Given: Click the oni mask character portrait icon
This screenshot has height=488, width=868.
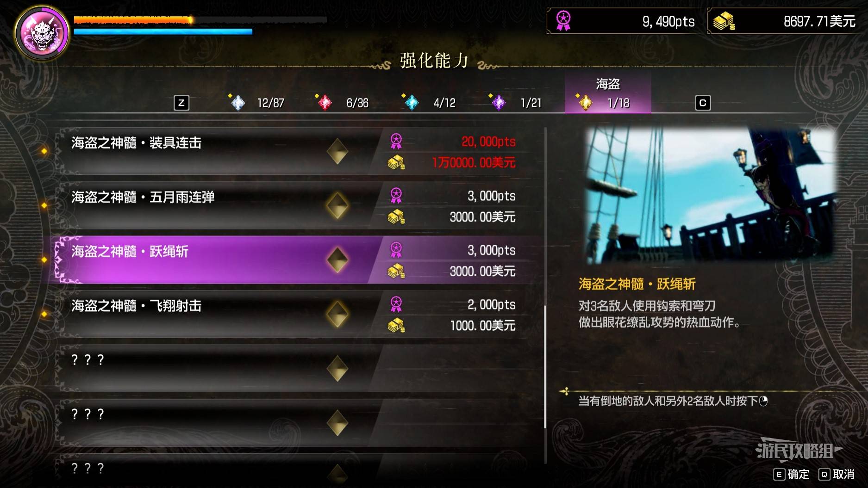Looking at the screenshot, I should click(x=42, y=33).
